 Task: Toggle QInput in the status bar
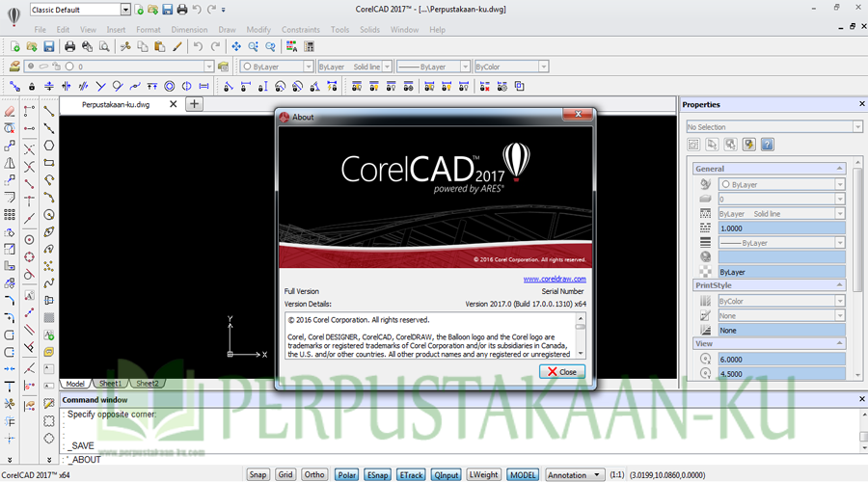tap(447, 475)
